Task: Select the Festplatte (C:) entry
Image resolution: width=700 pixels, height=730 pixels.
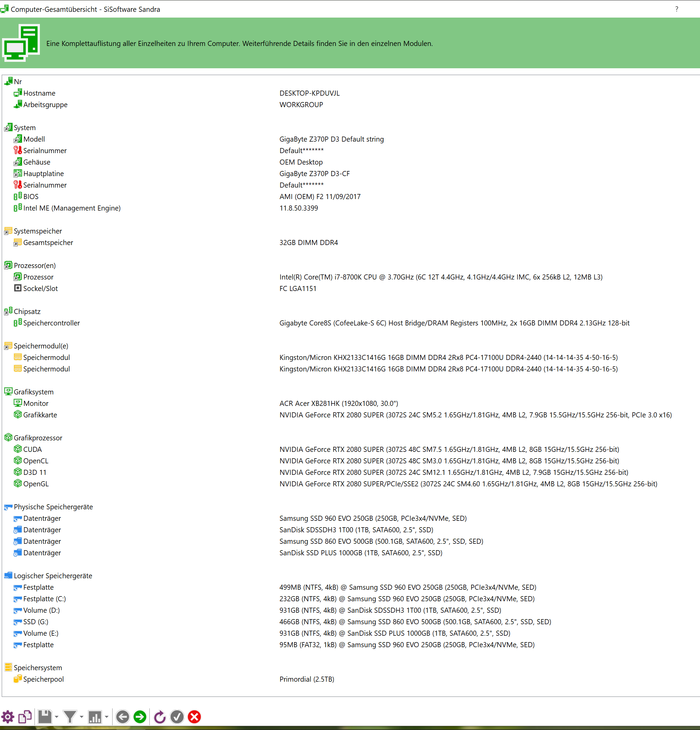Action: [44, 599]
